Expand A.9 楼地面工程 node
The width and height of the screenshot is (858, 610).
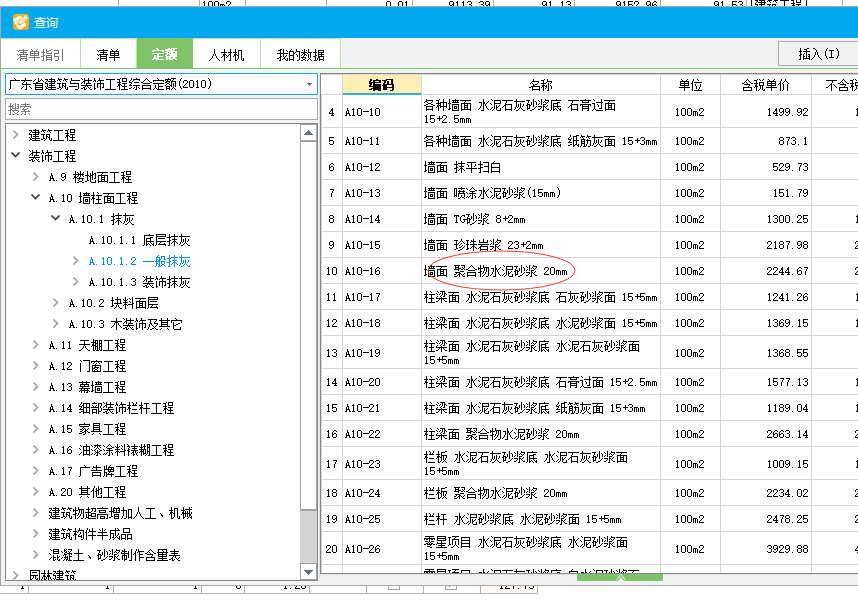click(x=36, y=177)
